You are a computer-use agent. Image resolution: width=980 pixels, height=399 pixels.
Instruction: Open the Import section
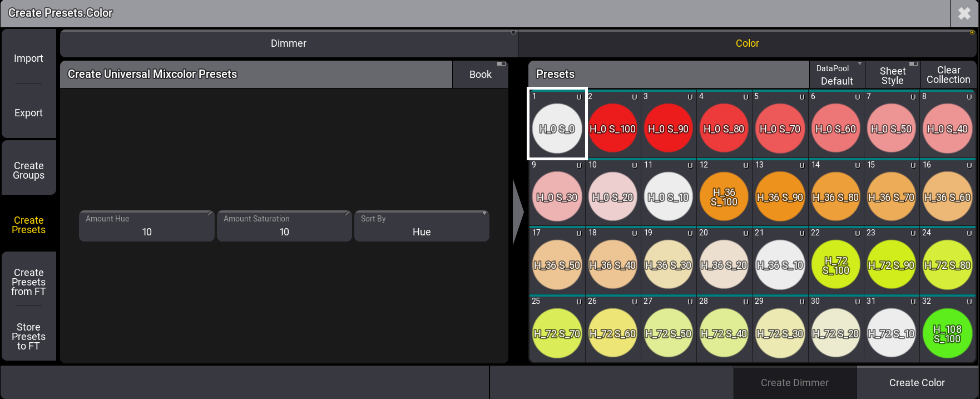28,58
